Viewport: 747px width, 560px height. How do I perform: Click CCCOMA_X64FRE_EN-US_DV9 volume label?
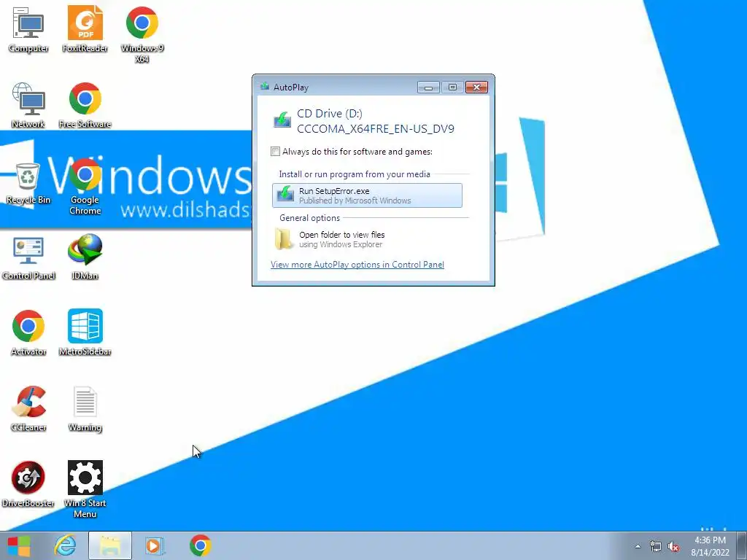click(x=376, y=128)
